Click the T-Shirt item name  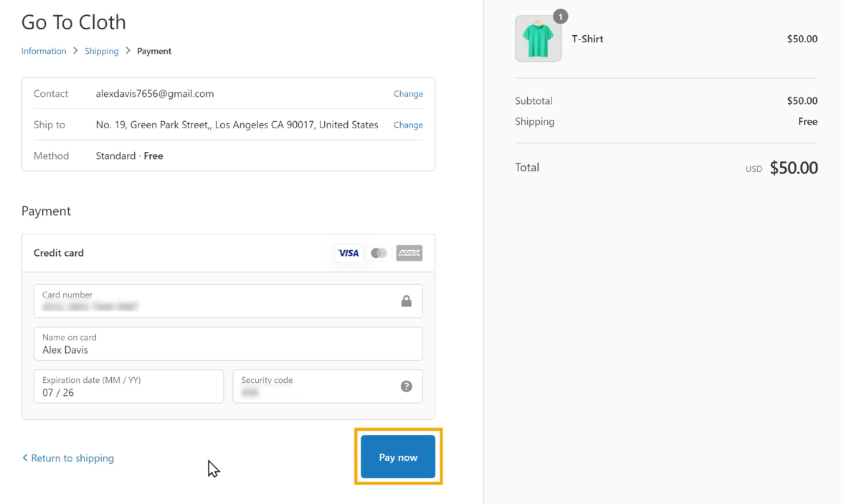[587, 39]
